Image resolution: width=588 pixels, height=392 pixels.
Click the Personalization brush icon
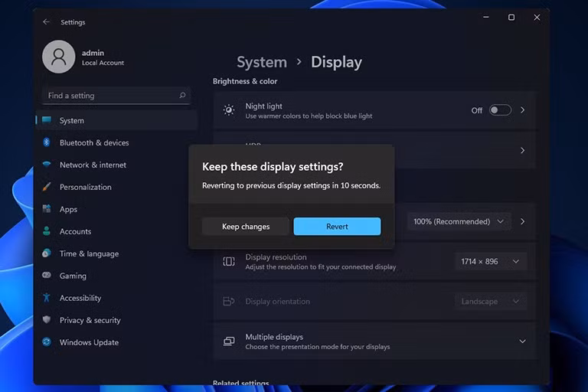(47, 187)
